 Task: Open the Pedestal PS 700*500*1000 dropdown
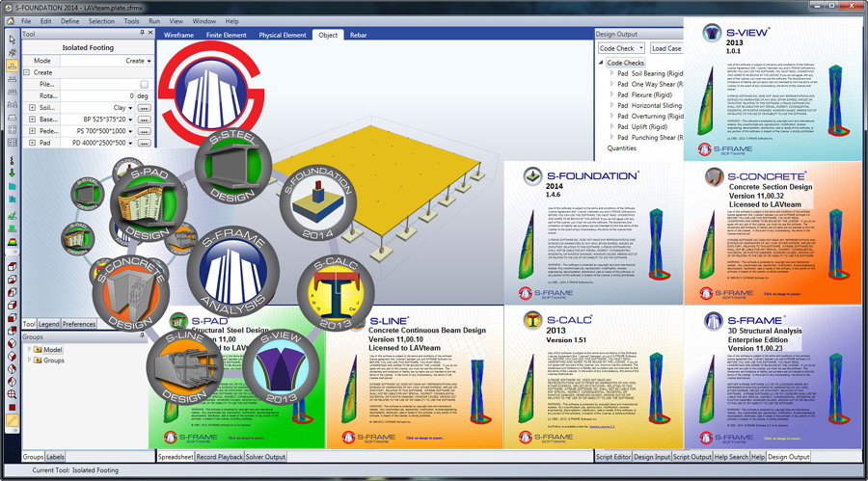[131, 131]
